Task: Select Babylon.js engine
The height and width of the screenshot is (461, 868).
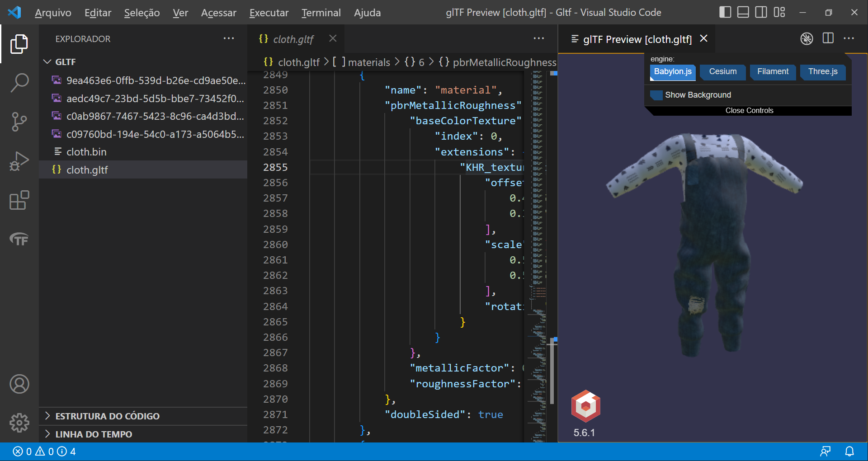Action: pos(673,72)
